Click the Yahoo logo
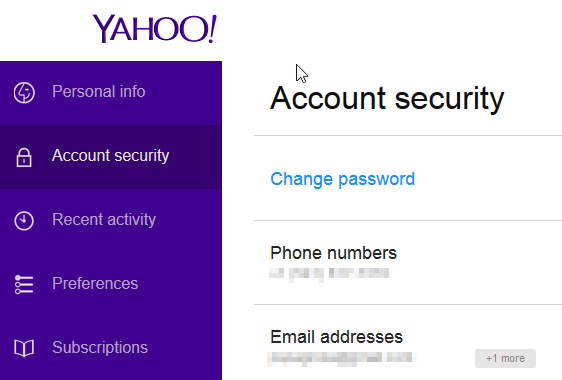Viewport: 562px width, 380px height. (154, 28)
